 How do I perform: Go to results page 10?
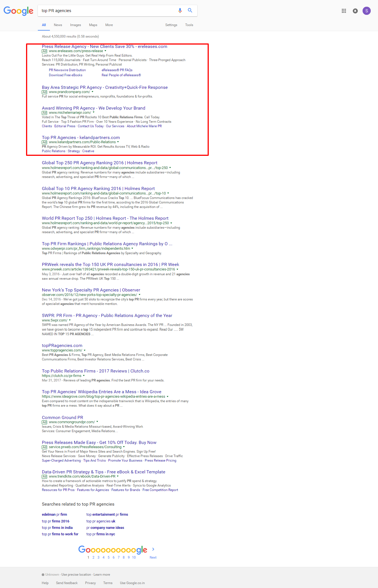(134, 557)
